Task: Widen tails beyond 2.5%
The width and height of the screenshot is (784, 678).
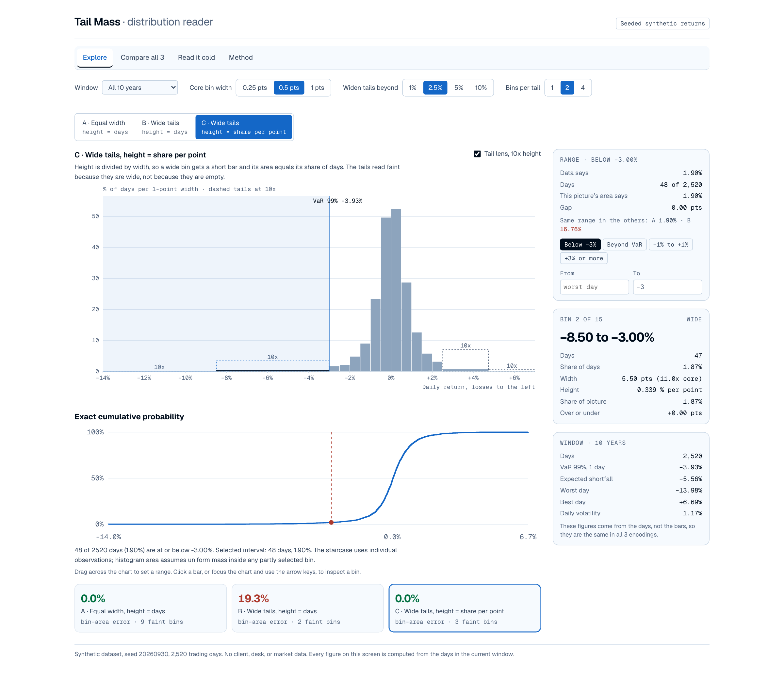Action: [435, 88]
